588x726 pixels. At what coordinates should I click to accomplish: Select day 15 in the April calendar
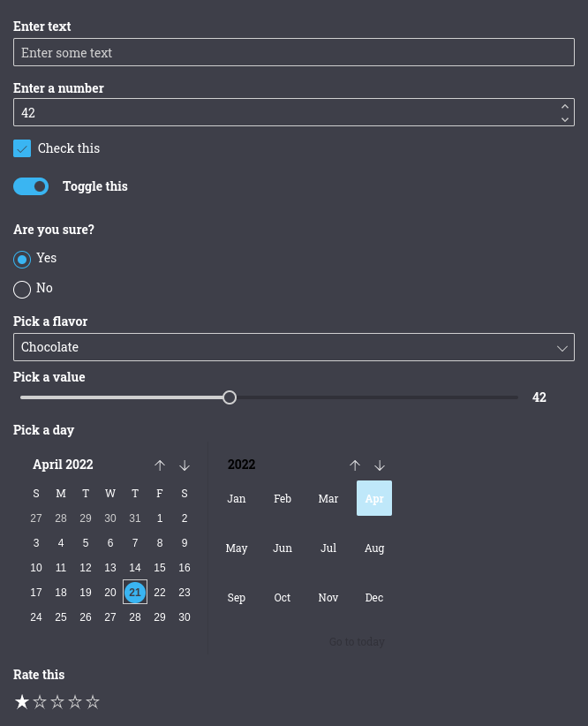point(160,567)
